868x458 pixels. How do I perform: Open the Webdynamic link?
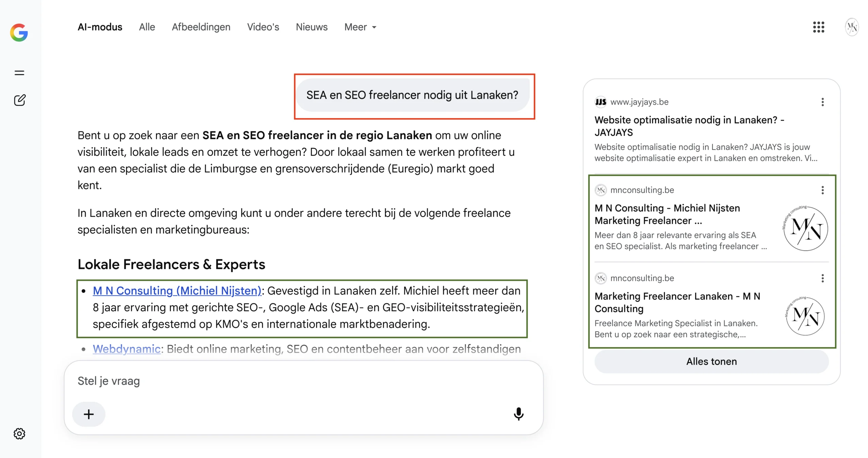[127, 349]
